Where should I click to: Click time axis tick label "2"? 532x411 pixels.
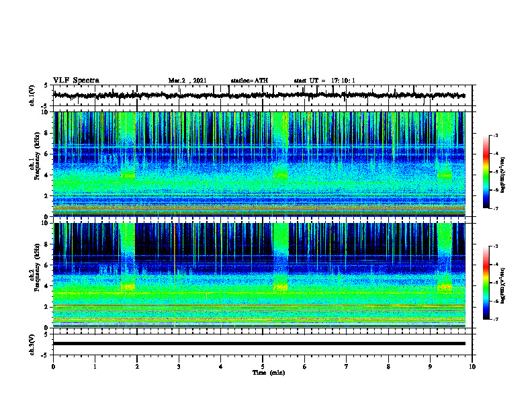[137, 367]
